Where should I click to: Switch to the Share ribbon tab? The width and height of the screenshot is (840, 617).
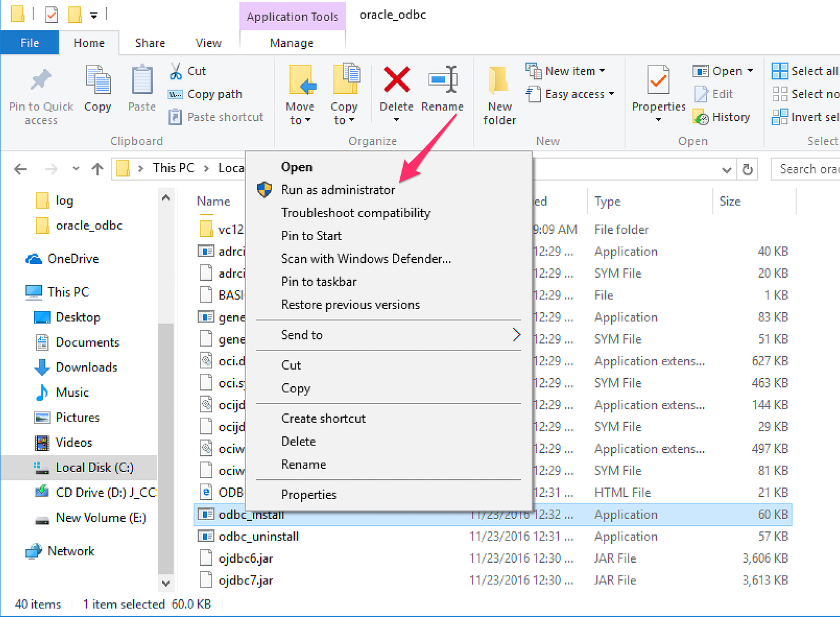(x=150, y=43)
